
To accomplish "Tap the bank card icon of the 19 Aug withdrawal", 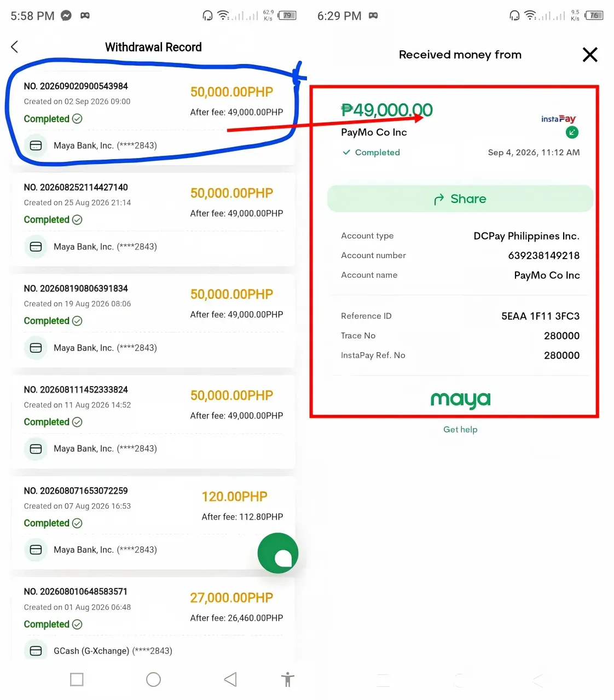I will pos(36,348).
